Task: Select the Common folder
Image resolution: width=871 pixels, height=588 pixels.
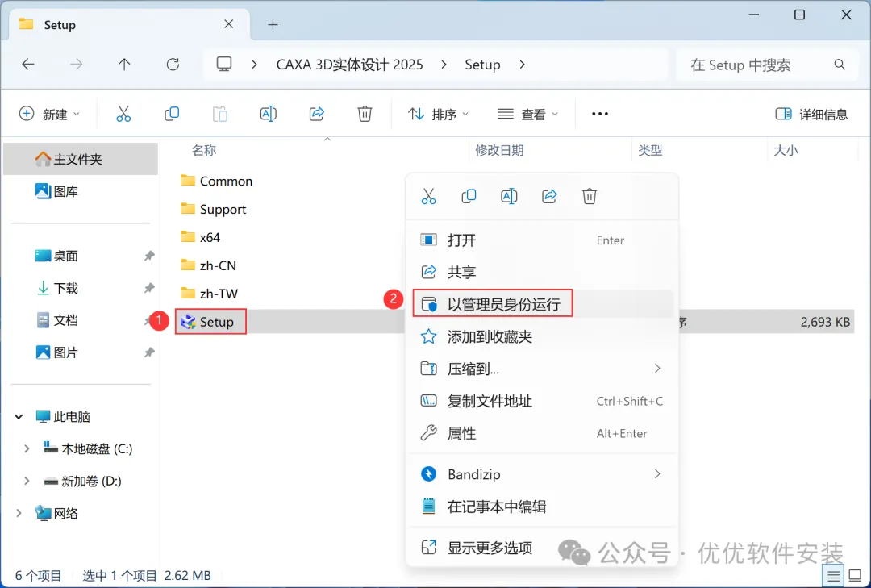Action: tap(217, 181)
